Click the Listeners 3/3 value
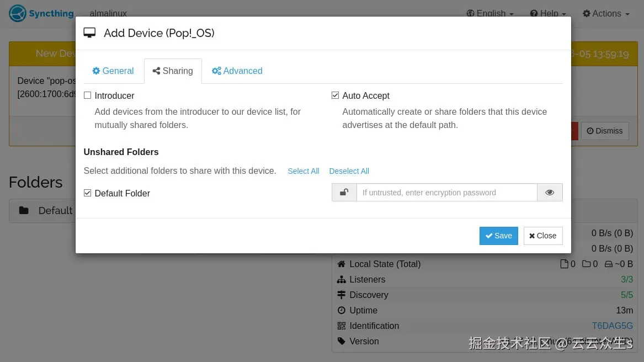Image resolution: width=644 pixels, height=362 pixels. 627,280
